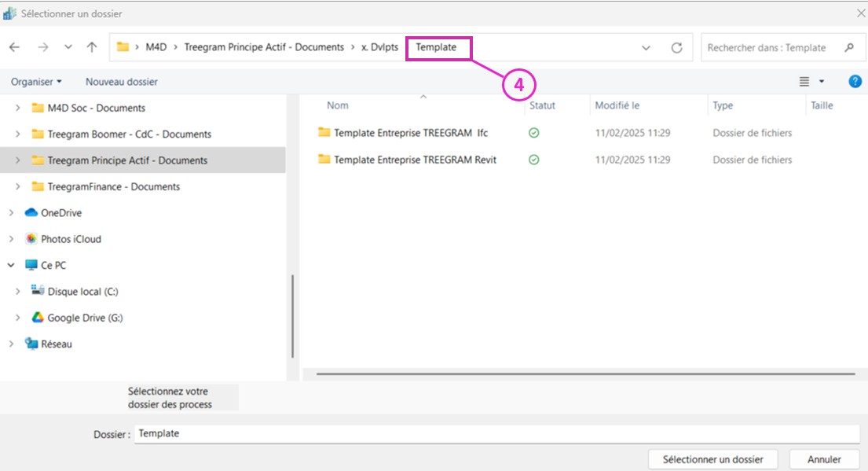868x471 pixels.
Task: Open Google Drive (G:) drive
Action: (85, 318)
